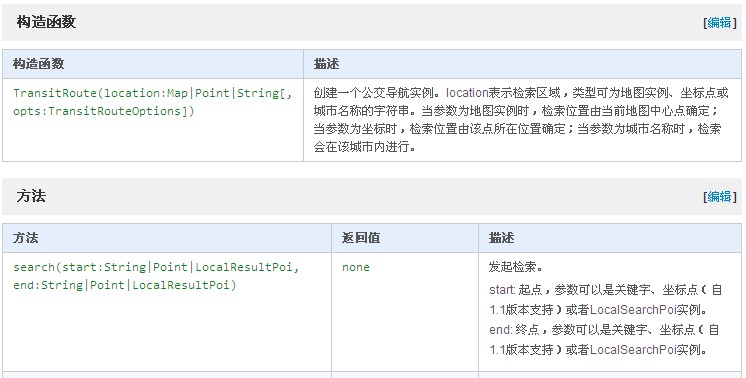This screenshot has height=378, width=746.
Task: Click the none return value cell
Action: [356, 267]
